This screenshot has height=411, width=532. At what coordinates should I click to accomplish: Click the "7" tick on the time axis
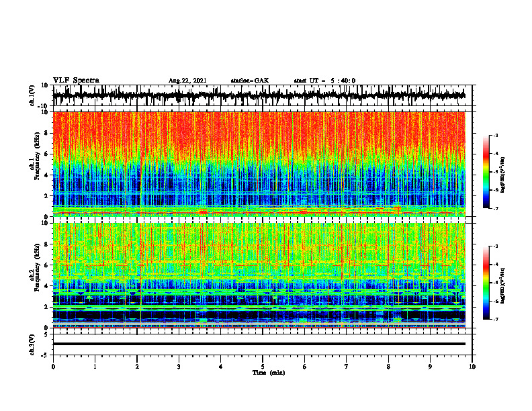tap(347, 367)
